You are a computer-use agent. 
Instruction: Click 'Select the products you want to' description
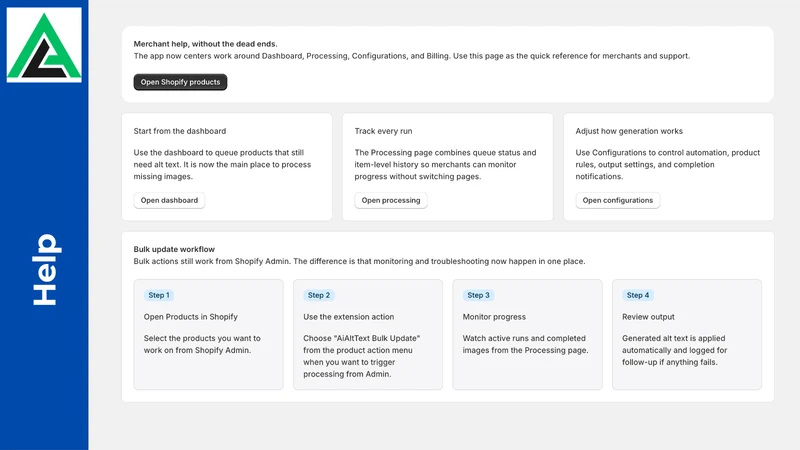tap(202, 344)
